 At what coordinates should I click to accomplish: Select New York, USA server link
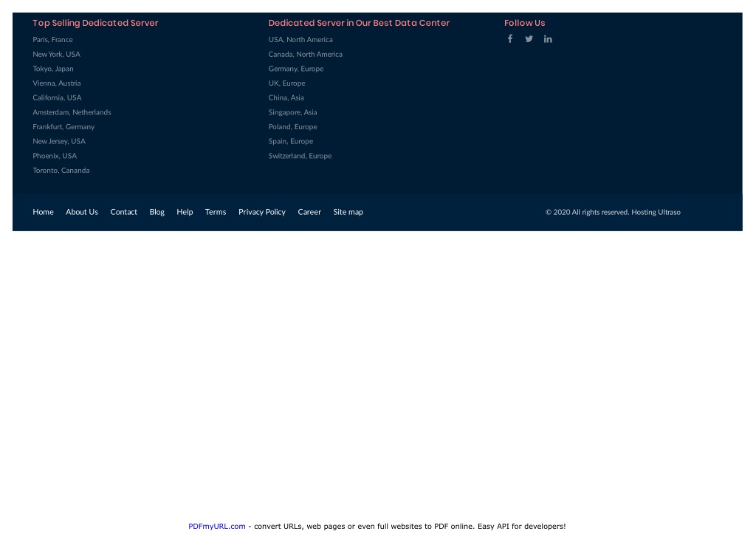pos(56,54)
